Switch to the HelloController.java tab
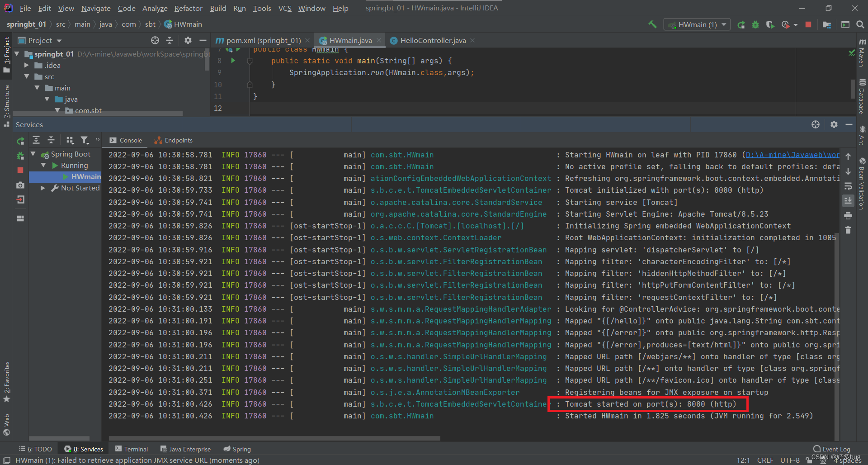The height and width of the screenshot is (465, 868). tap(433, 40)
